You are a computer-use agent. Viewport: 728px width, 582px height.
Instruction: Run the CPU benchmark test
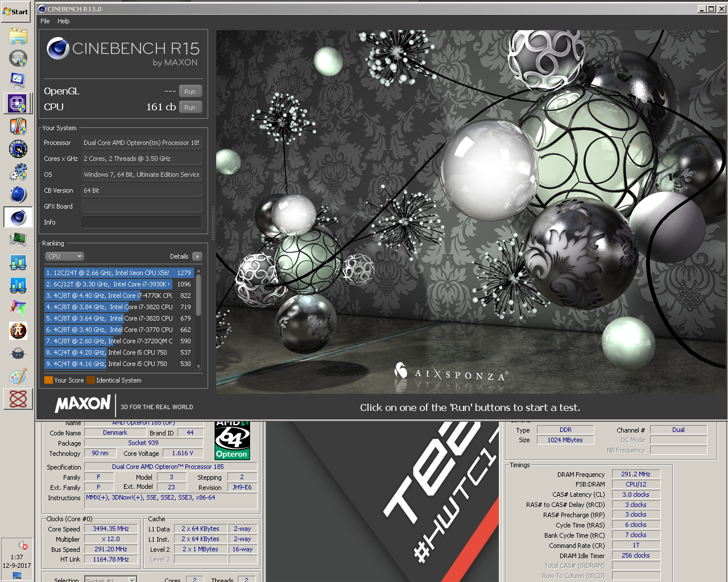click(x=190, y=107)
